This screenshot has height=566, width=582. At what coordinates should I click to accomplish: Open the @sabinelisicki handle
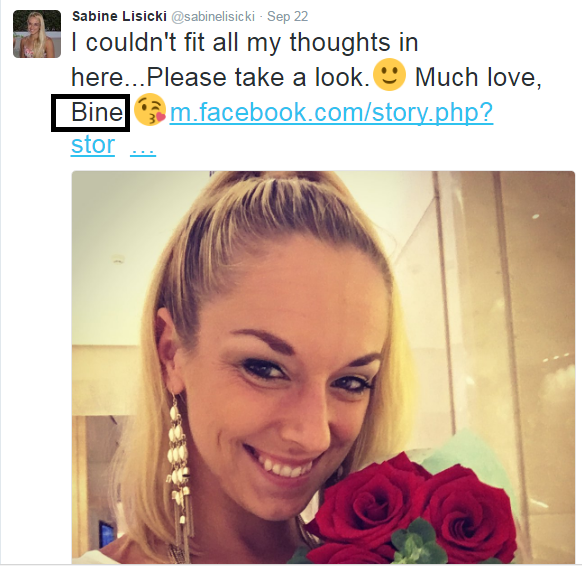pos(213,17)
